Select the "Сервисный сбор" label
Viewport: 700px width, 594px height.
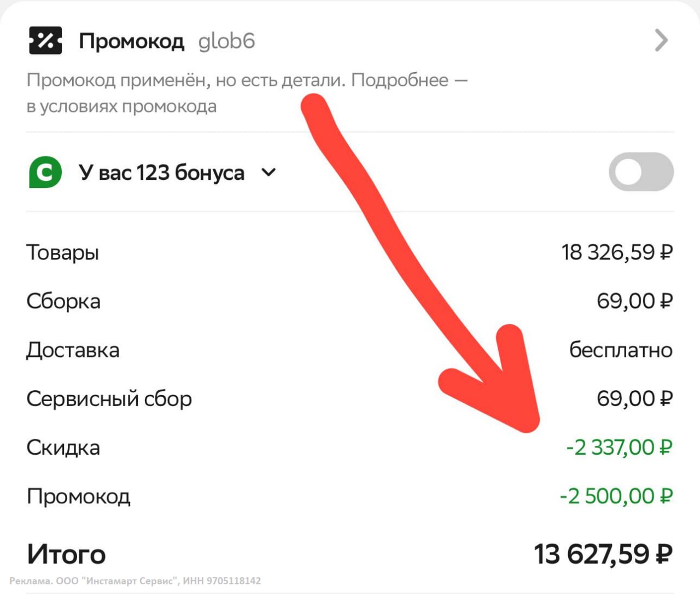click(x=109, y=399)
